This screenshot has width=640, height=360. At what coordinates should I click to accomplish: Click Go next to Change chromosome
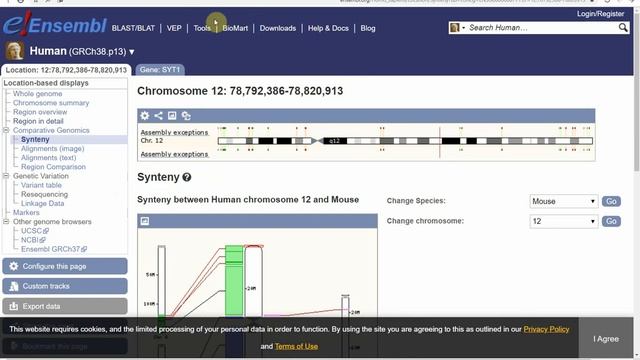click(611, 221)
